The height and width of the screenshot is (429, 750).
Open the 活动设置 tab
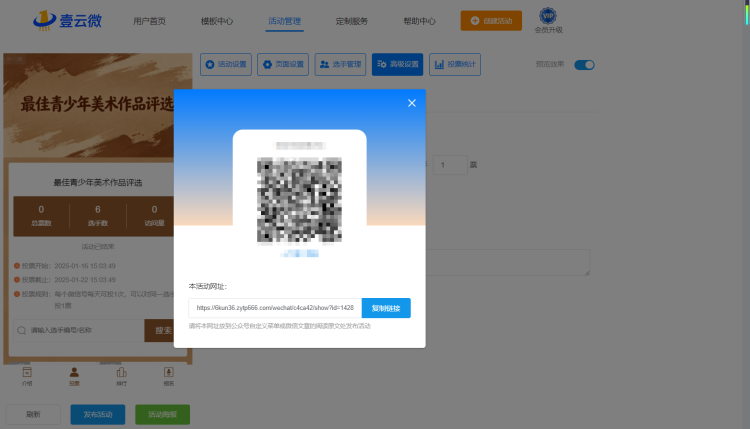pyautogui.click(x=226, y=64)
